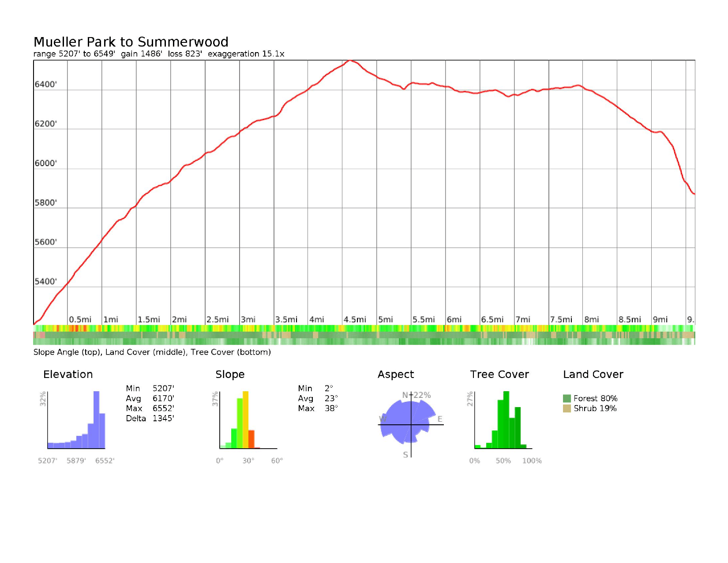The width and height of the screenshot is (728, 563).
Task: Click the 6400' elevation axis label
Action: click(x=46, y=84)
